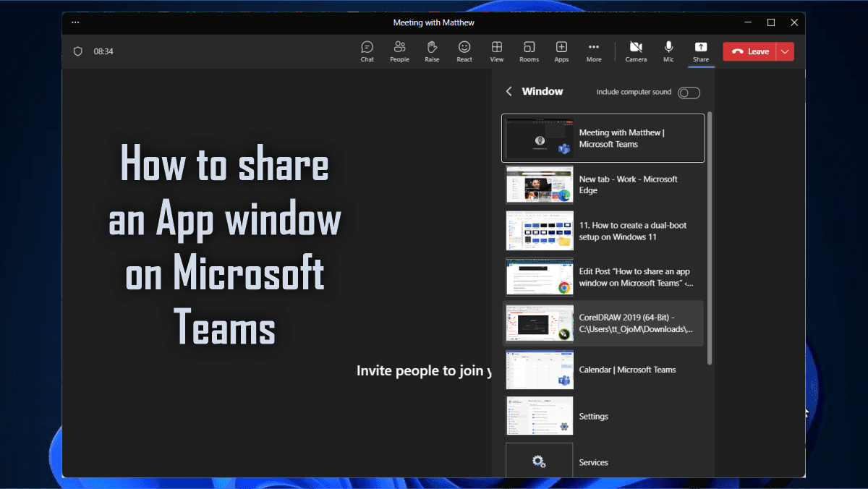Click the 08:34 meeting timer

coord(103,51)
